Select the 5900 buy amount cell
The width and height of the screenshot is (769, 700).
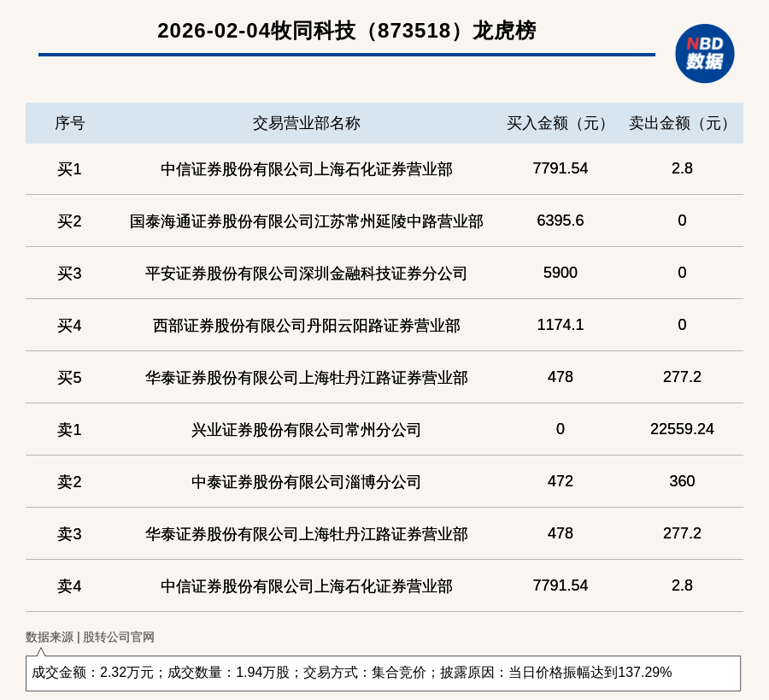pyautogui.click(x=560, y=273)
